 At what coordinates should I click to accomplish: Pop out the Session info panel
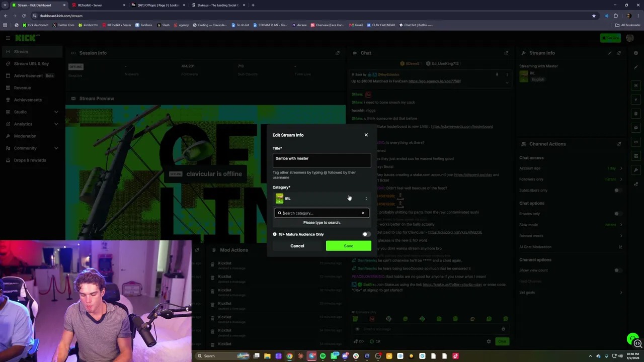coord(338,53)
